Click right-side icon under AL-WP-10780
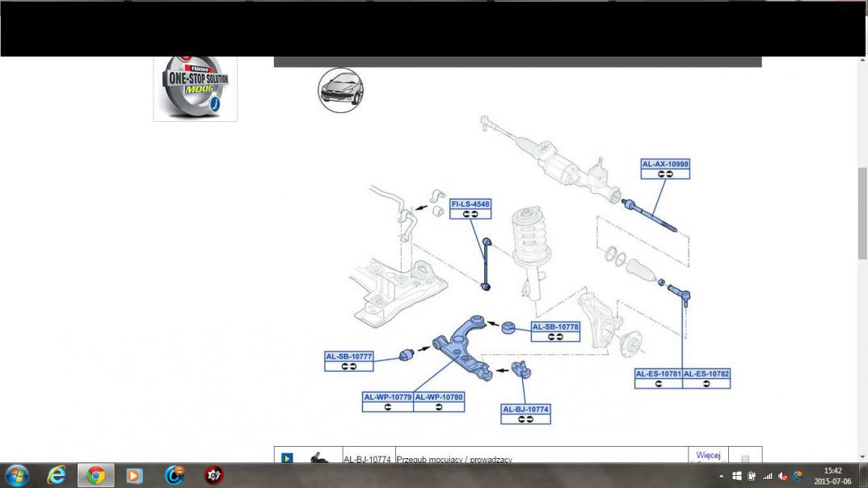Screen dimensions: 868x488 coord(438,406)
